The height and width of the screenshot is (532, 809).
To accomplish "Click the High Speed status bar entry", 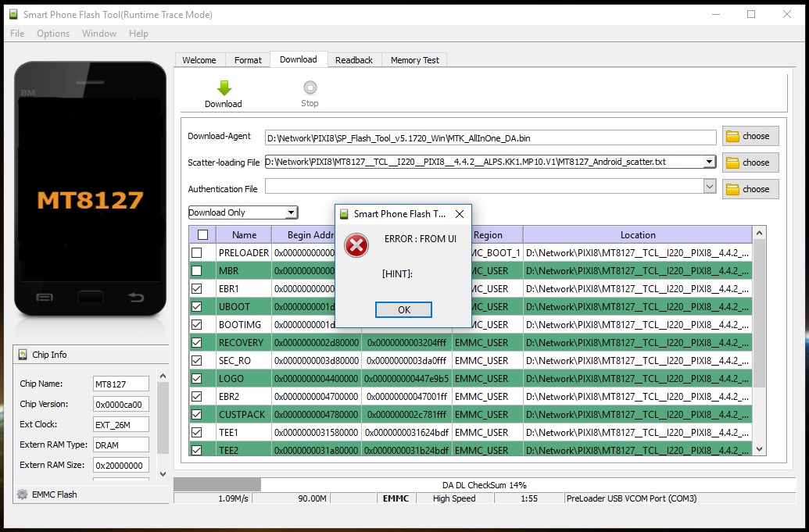I will [x=454, y=498].
